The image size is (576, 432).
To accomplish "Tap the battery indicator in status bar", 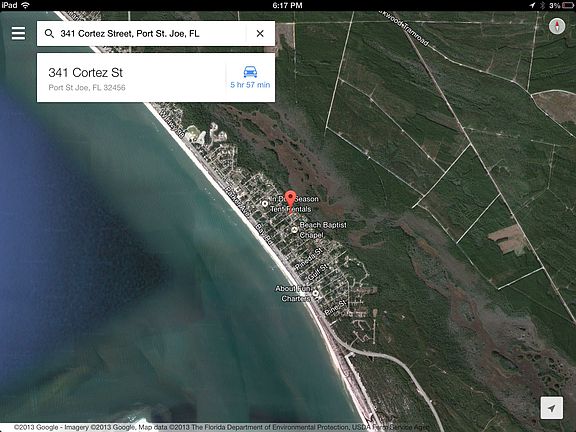I will [567, 5].
